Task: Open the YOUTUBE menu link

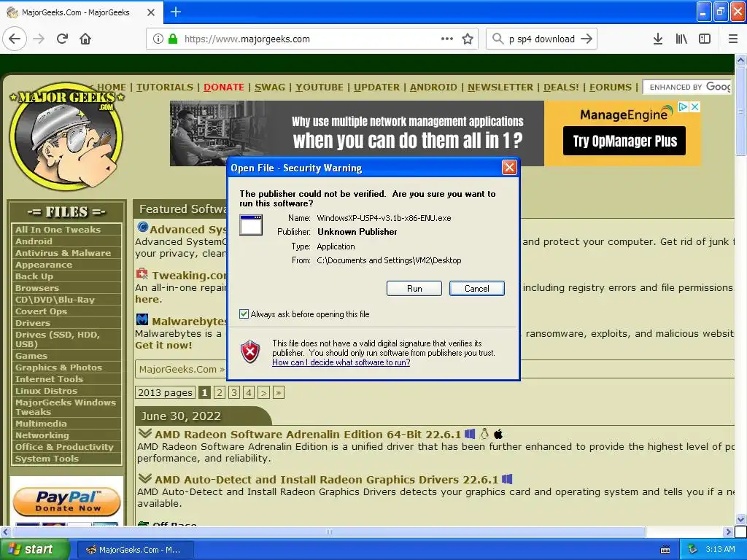Action: pos(320,87)
